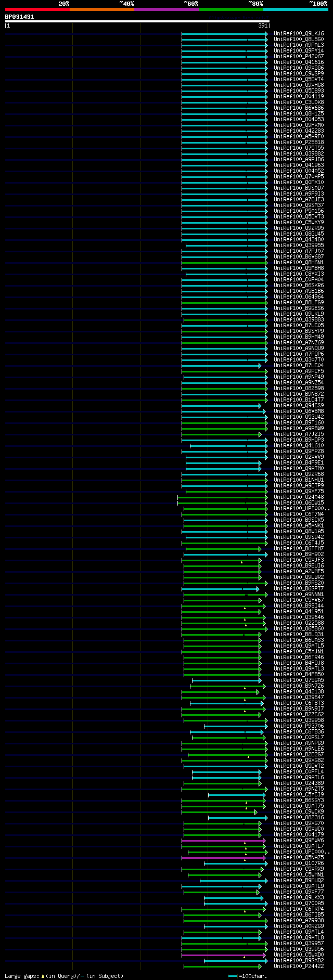
Task: Open hit UniRef100_Q41951
Action: 299,611
